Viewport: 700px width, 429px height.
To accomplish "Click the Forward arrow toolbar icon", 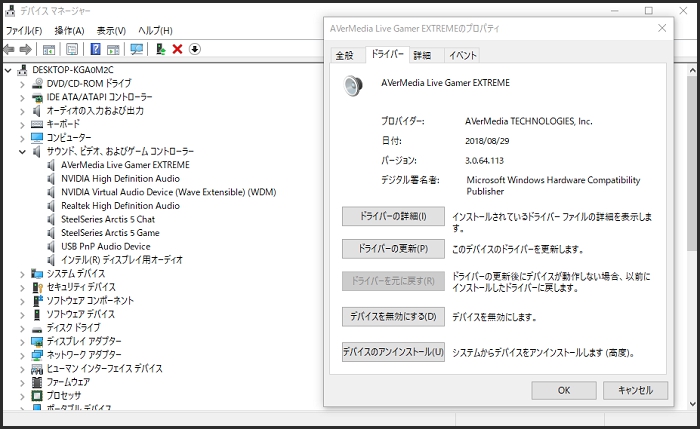I will [x=25, y=49].
